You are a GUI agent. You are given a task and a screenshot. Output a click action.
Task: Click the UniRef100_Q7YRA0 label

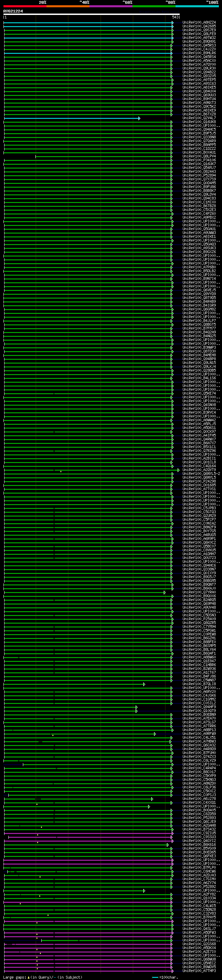click(199, 592)
